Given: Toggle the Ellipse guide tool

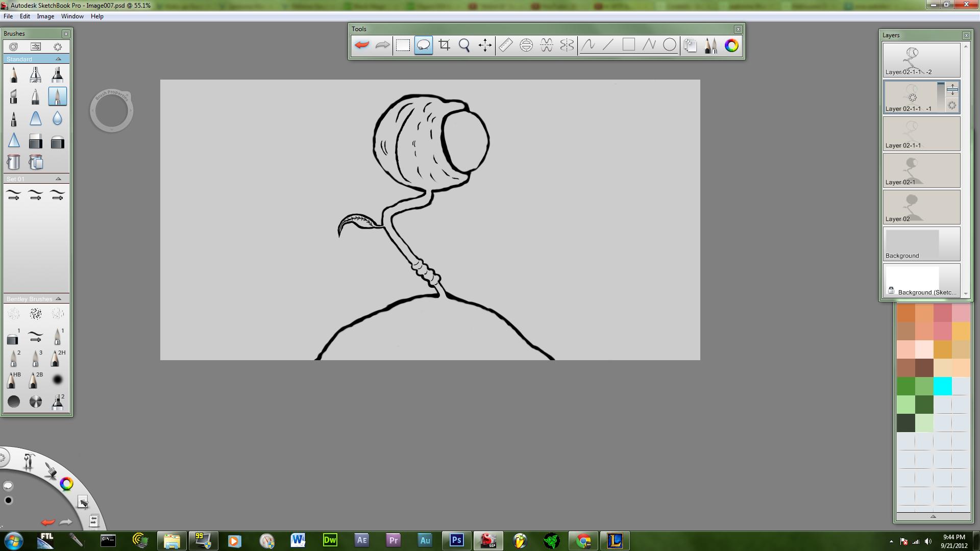Looking at the screenshot, I should point(526,45).
